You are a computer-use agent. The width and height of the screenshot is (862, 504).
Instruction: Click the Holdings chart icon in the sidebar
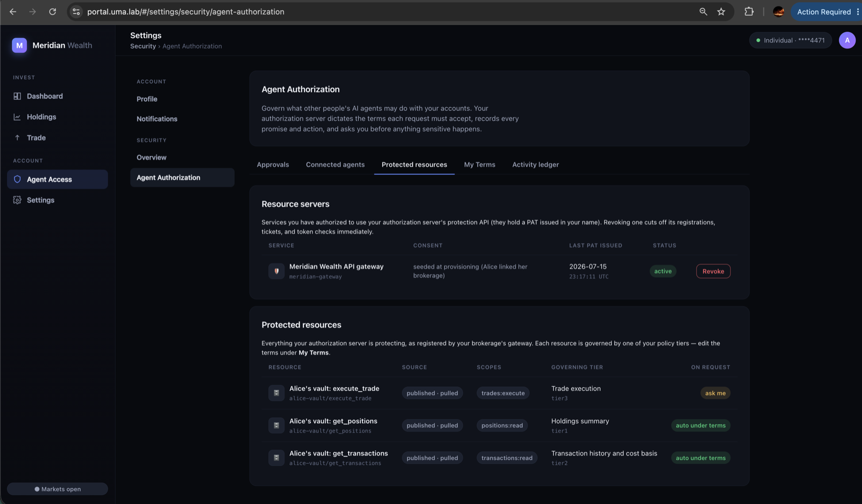click(17, 117)
